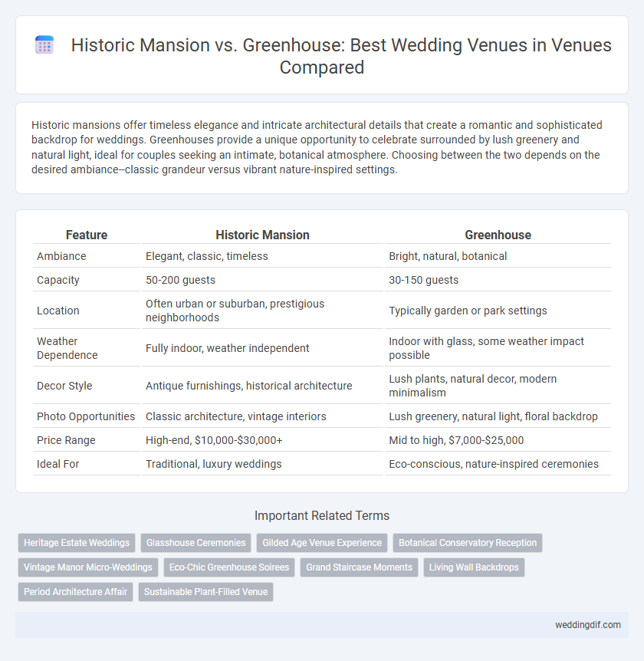644x661 pixels.
Task: Select the Price Range row label
Action: click(66, 440)
